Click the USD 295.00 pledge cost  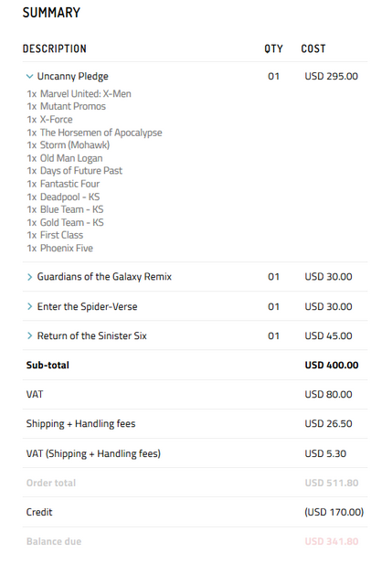(x=331, y=76)
